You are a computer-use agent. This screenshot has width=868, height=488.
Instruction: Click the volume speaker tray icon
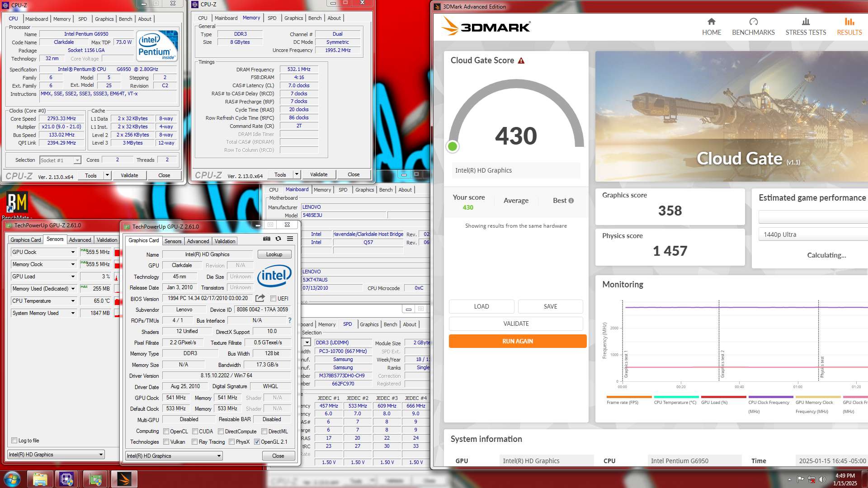822,479
